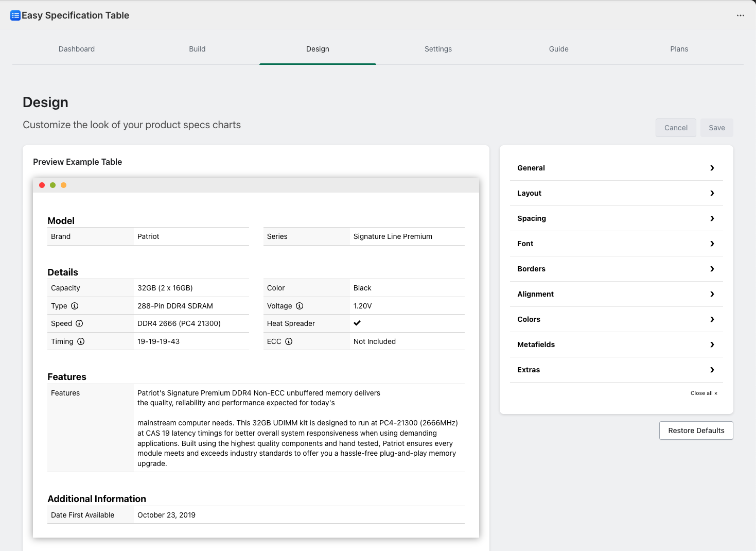Image resolution: width=756 pixels, height=551 pixels.
Task: Click the info icon beside Speed
Action: 79,323
